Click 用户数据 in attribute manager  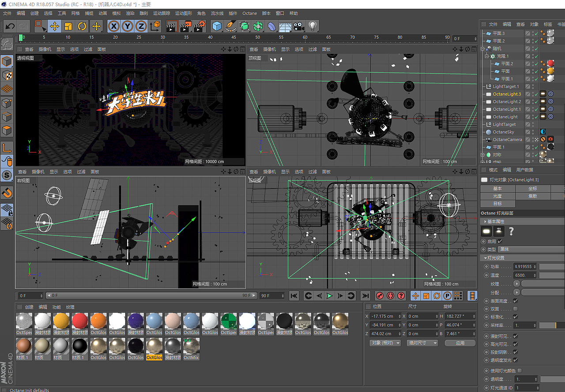(x=525, y=170)
